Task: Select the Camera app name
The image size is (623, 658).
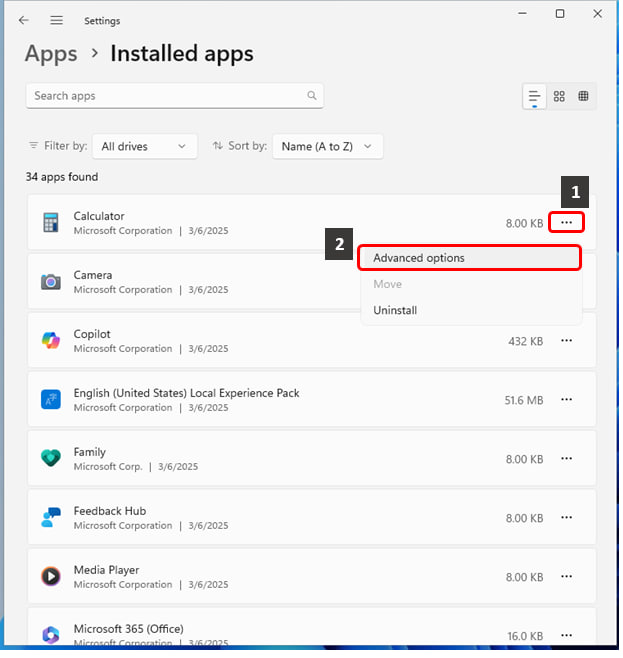Action: (x=93, y=275)
